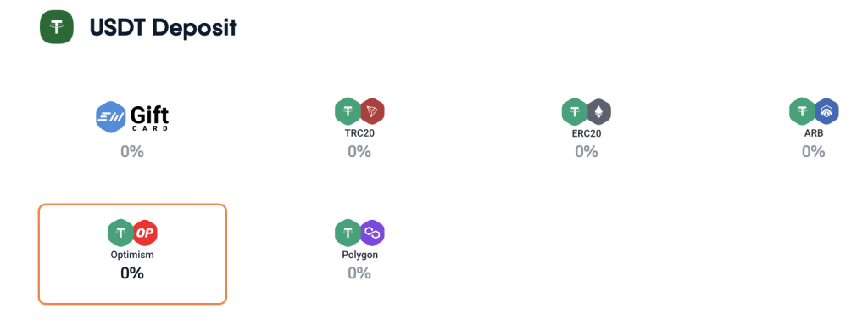
Task: Click the green USDT logo beside the title
Action: tap(57, 27)
